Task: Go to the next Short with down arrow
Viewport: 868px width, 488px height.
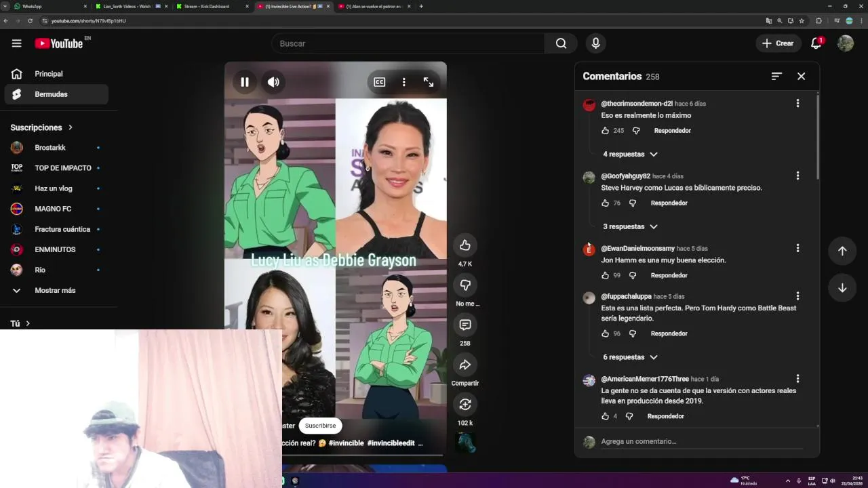Action: [842, 288]
